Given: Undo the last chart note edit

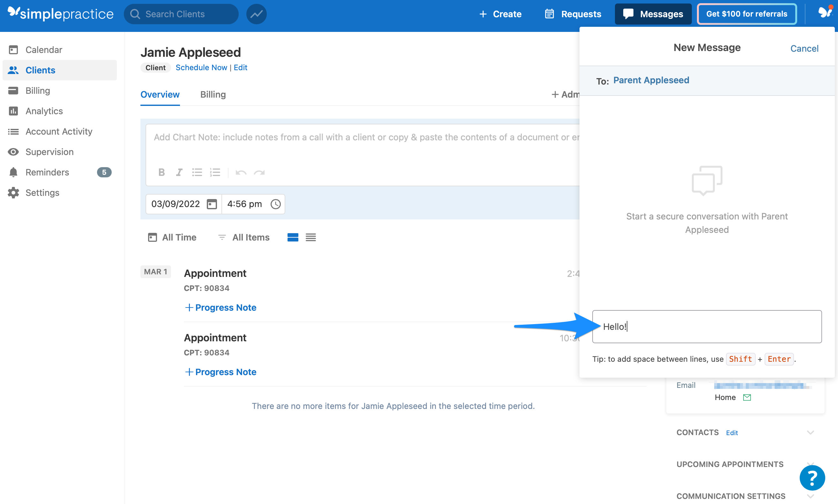Looking at the screenshot, I should coord(241,173).
